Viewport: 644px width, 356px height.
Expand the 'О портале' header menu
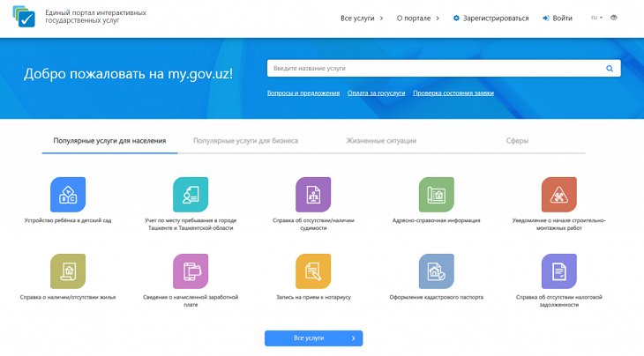point(417,18)
